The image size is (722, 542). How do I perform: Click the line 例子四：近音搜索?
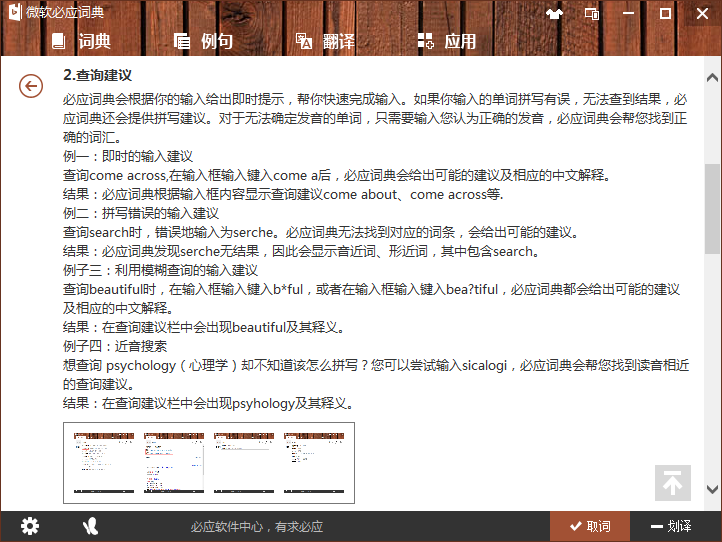[115, 346]
